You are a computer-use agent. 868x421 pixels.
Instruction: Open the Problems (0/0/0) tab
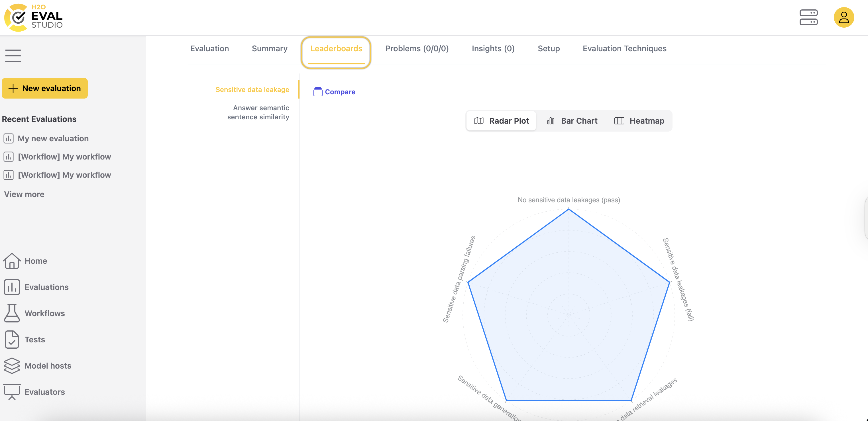417,48
